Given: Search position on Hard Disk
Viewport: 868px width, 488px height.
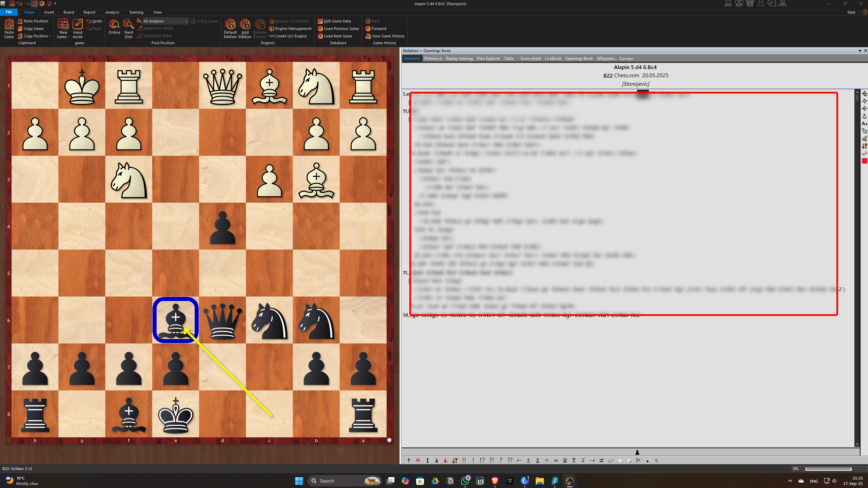Looking at the screenshot, I should (x=128, y=29).
